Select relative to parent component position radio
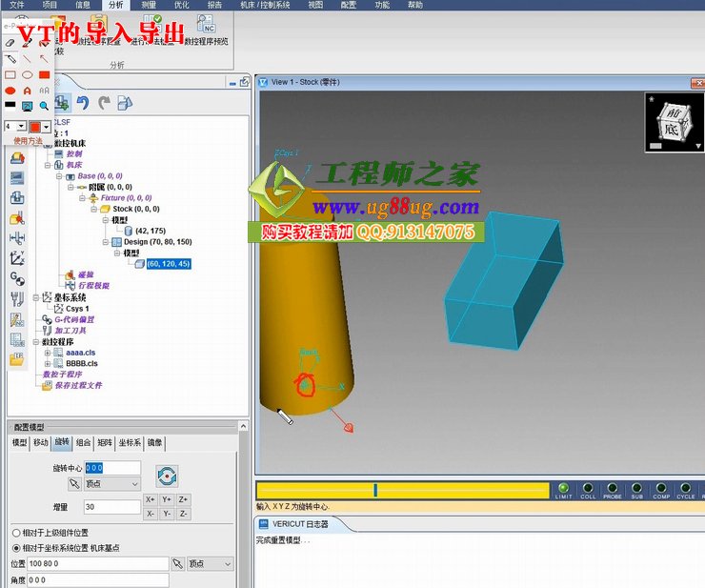 point(16,532)
